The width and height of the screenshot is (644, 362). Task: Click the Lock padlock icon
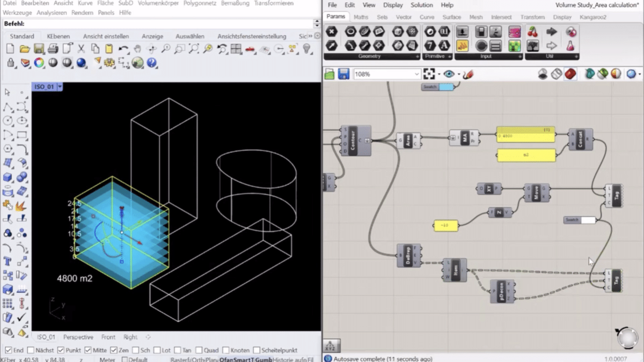coord(10,63)
